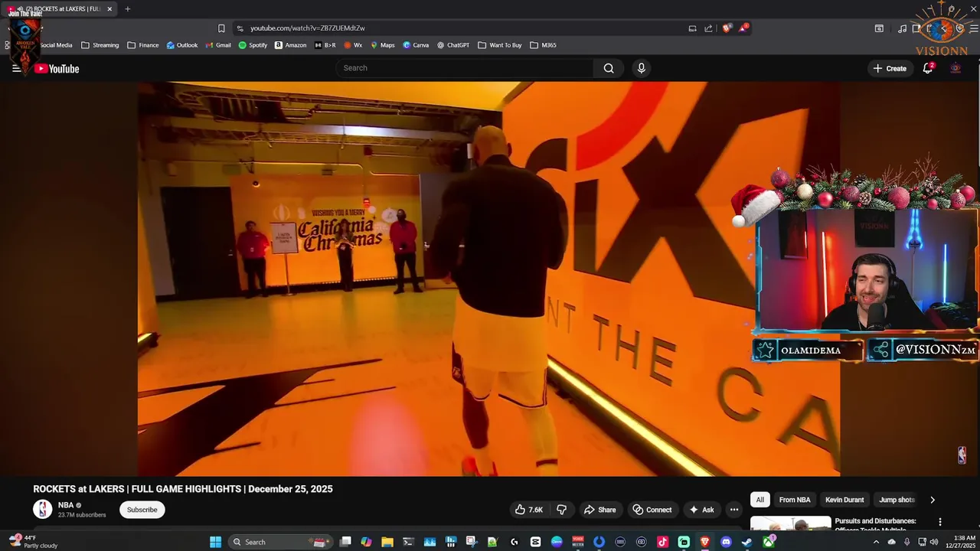Open the ChatGPT bookmark
The width and height of the screenshot is (980, 551).
[x=453, y=45]
